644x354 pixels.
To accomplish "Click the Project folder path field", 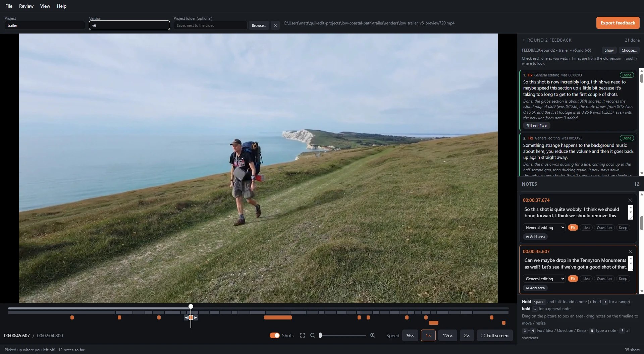I will click(x=210, y=25).
